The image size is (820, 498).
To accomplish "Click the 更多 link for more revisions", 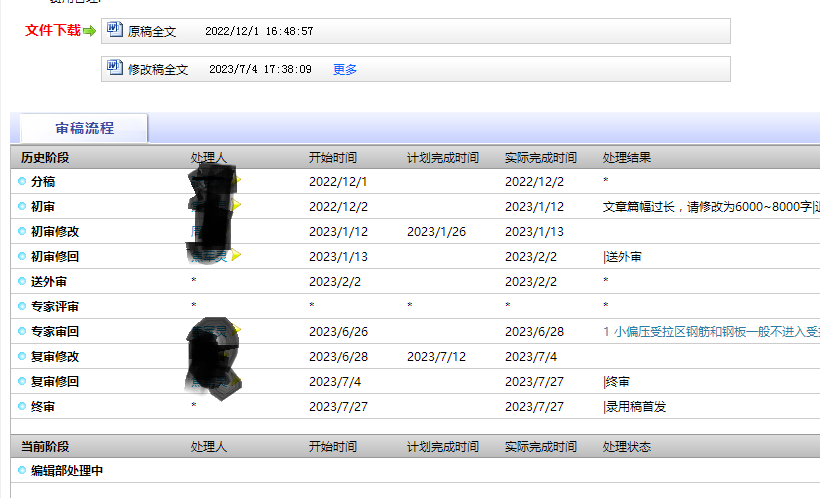I will tap(345, 69).
